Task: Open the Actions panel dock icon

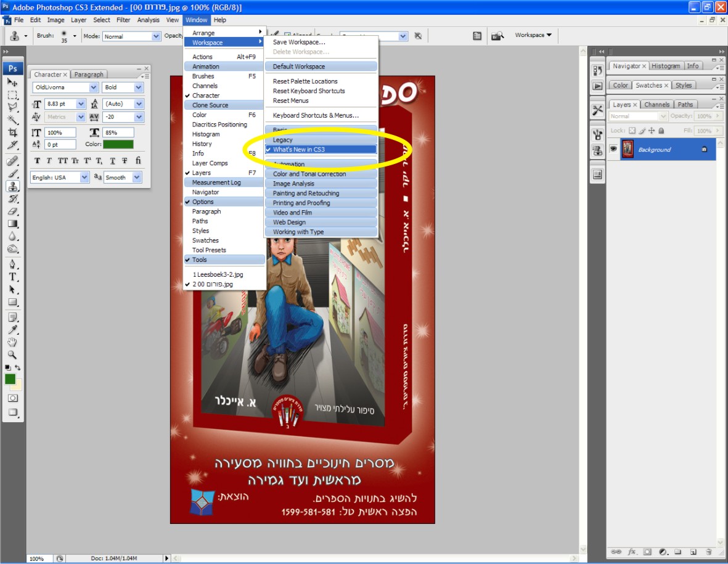Action: (x=597, y=86)
